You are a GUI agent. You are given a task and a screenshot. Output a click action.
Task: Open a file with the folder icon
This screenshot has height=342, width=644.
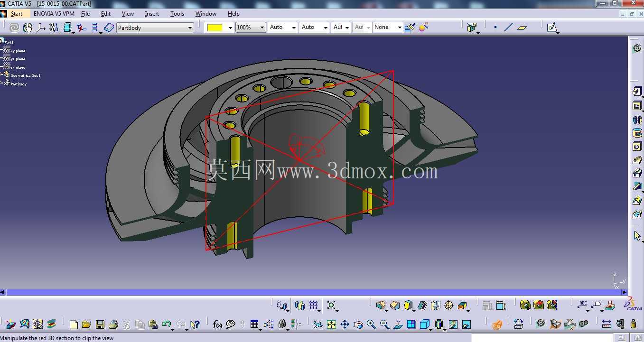[86, 324]
